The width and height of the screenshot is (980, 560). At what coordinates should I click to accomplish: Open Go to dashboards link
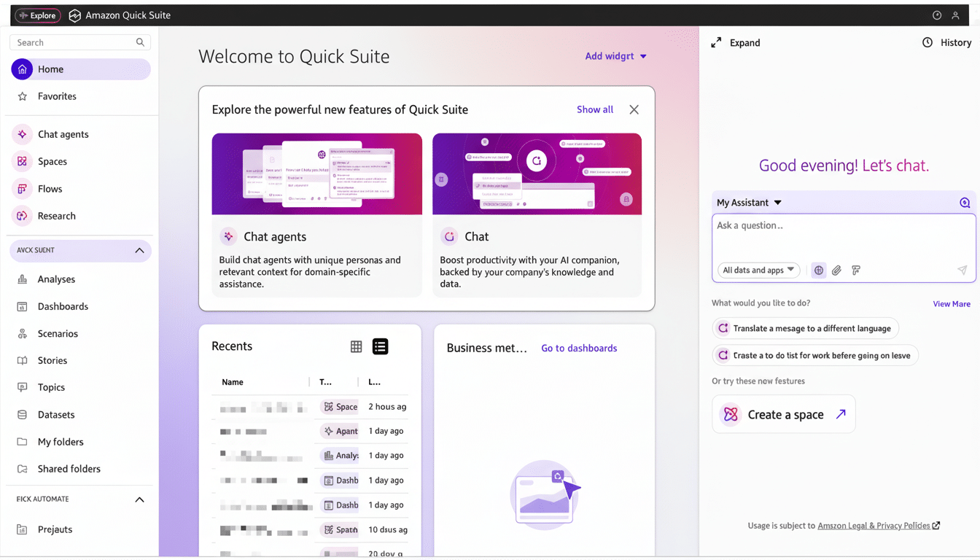click(579, 348)
